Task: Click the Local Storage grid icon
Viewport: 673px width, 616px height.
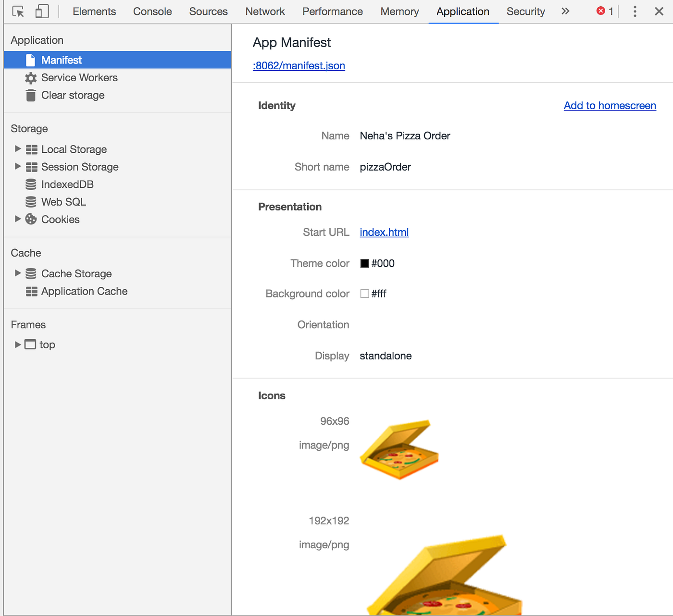Action: pyautogui.click(x=32, y=149)
